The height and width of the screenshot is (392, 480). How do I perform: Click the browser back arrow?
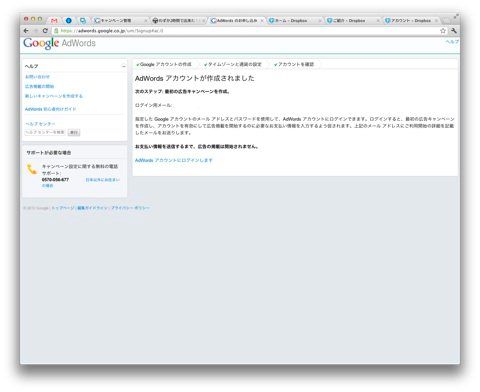pyautogui.click(x=26, y=31)
